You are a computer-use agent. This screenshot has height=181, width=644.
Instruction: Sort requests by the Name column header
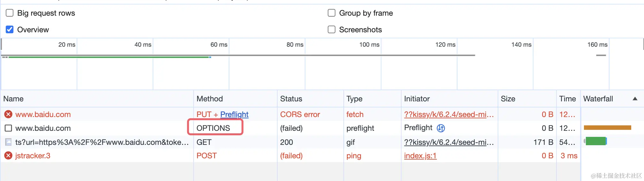click(13, 99)
